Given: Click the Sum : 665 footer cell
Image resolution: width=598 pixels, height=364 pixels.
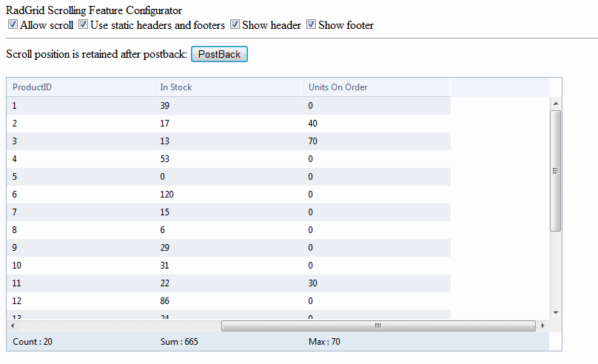Looking at the screenshot, I should click(179, 342).
